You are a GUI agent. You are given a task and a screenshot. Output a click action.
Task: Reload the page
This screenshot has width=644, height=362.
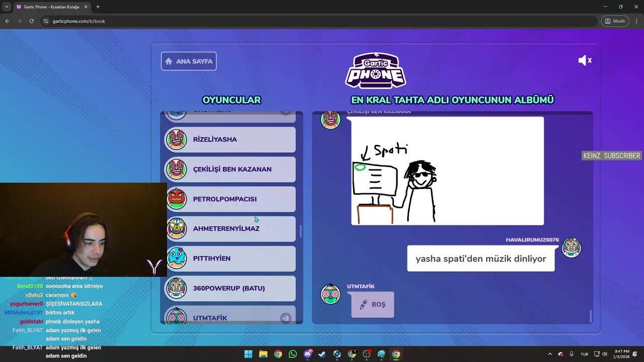tap(31, 21)
